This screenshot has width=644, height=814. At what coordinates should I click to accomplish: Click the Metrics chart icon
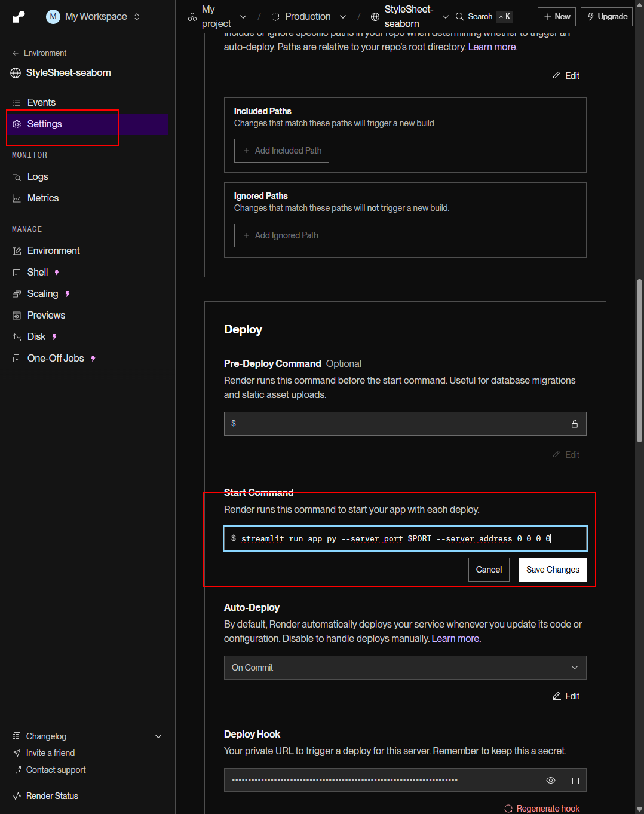(x=17, y=198)
